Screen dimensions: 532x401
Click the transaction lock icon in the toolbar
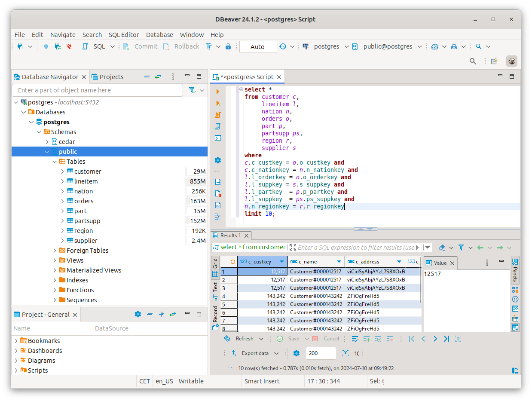tap(228, 46)
